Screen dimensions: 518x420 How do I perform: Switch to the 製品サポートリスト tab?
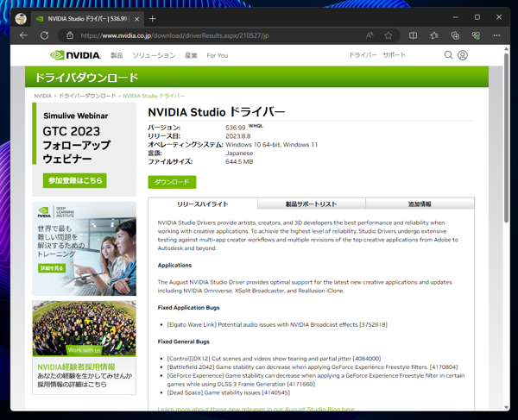[311, 204]
